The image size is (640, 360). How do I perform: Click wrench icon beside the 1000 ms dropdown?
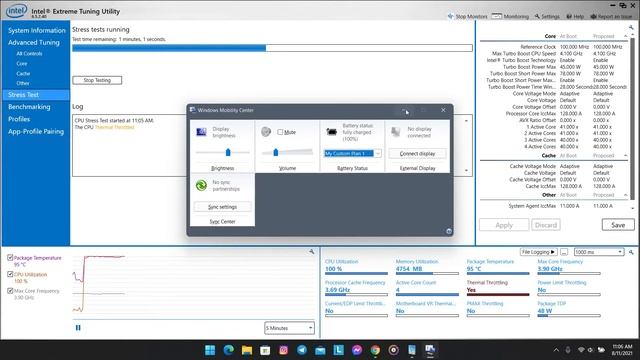point(631,252)
